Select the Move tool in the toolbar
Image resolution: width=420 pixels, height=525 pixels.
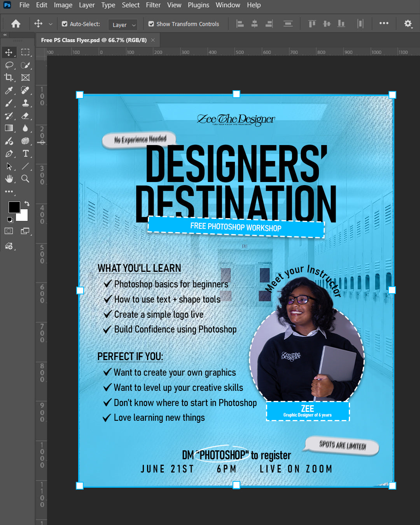(9, 52)
